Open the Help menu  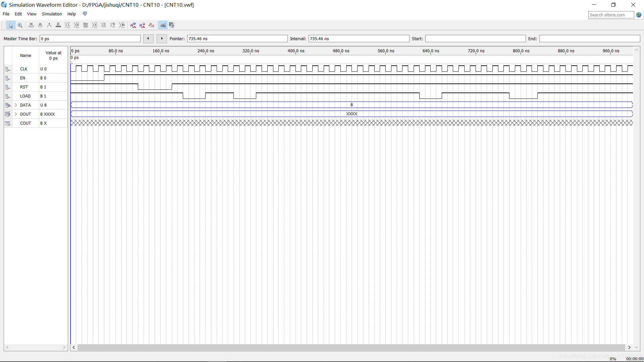tap(71, 14)
